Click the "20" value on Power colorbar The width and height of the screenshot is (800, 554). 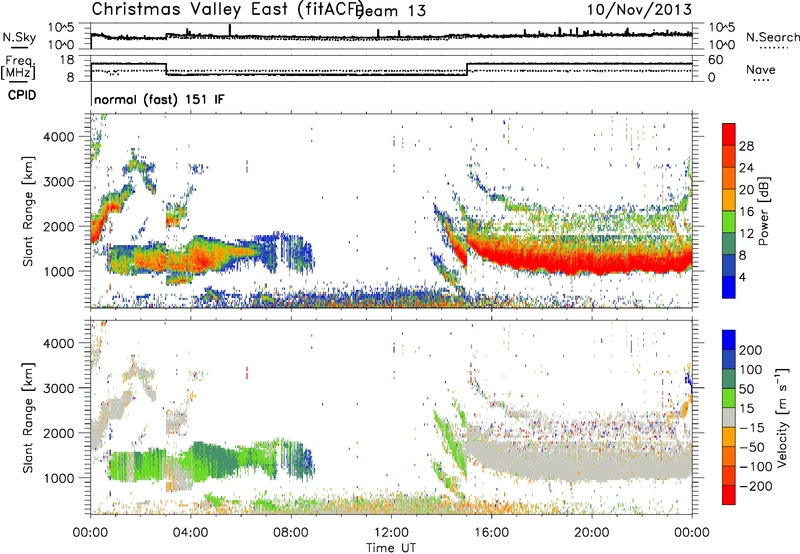click(746, 190)
